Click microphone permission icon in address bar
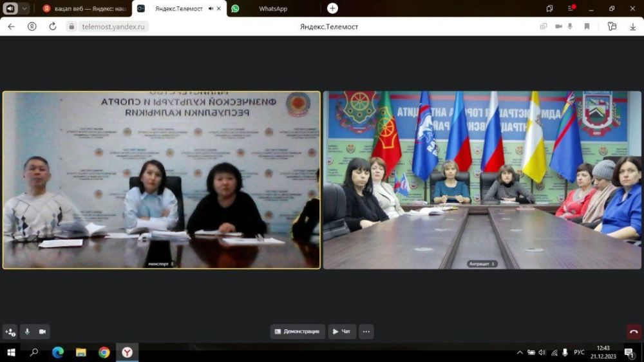The image size is (644, 362). (x=570, y=26)
